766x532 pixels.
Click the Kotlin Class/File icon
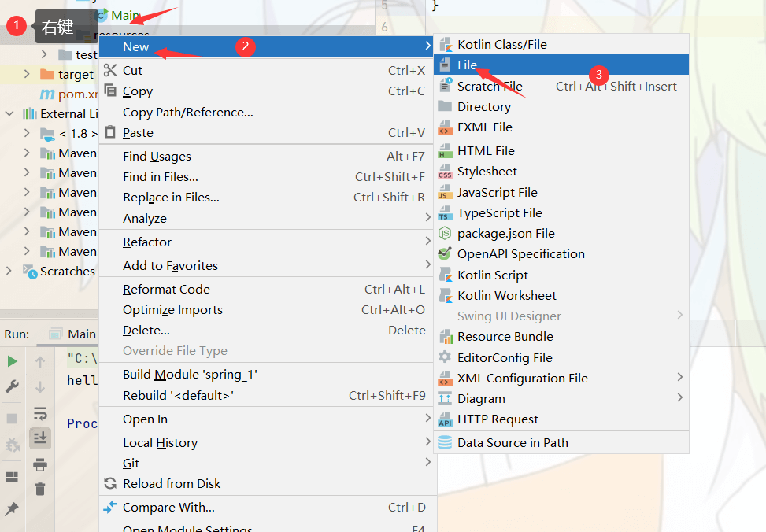[445, 44]
